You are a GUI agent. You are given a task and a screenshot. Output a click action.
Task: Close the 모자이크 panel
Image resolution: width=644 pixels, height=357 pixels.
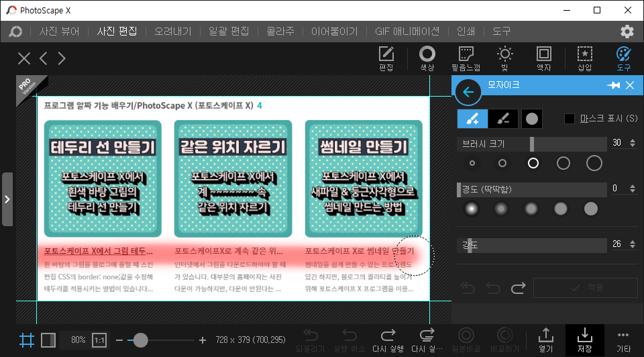coord(630,85)
